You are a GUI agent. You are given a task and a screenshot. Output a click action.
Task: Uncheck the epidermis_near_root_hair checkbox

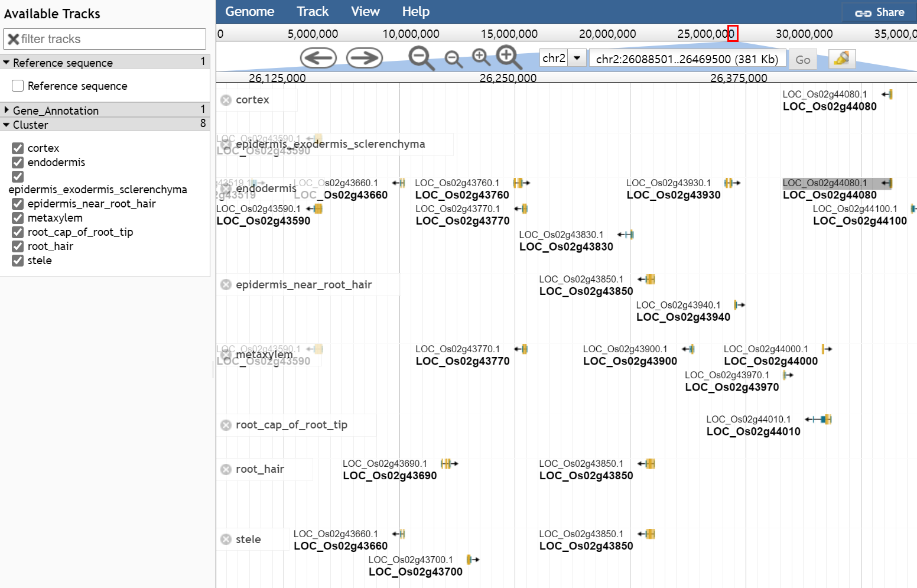pyautogui.click(x=18, y=203)
